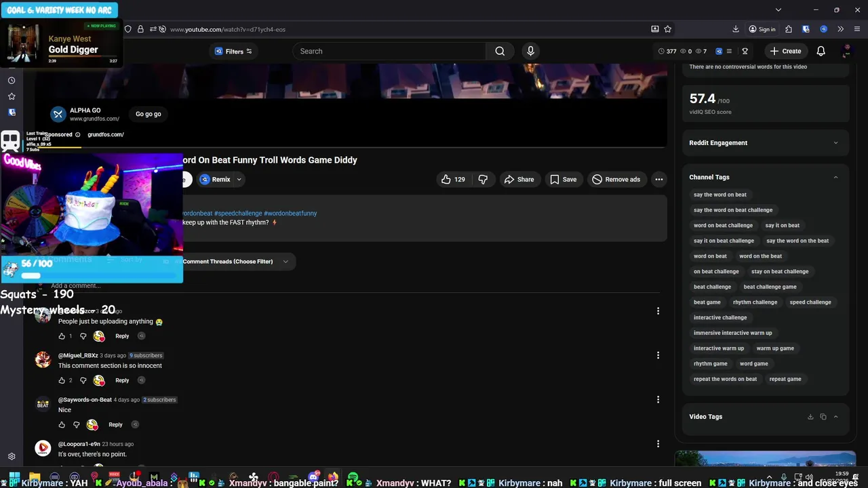Click the Spotify icon in the taskbar

pos(353,478)
